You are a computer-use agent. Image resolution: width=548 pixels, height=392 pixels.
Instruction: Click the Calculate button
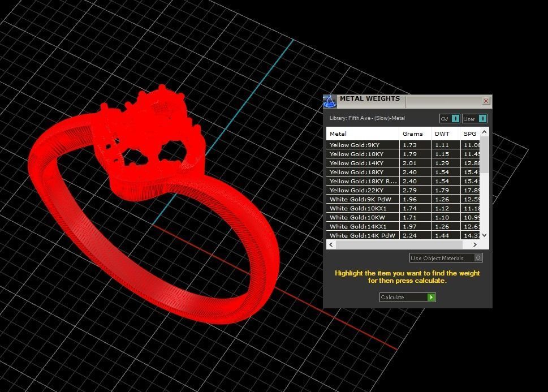(408, 297)
